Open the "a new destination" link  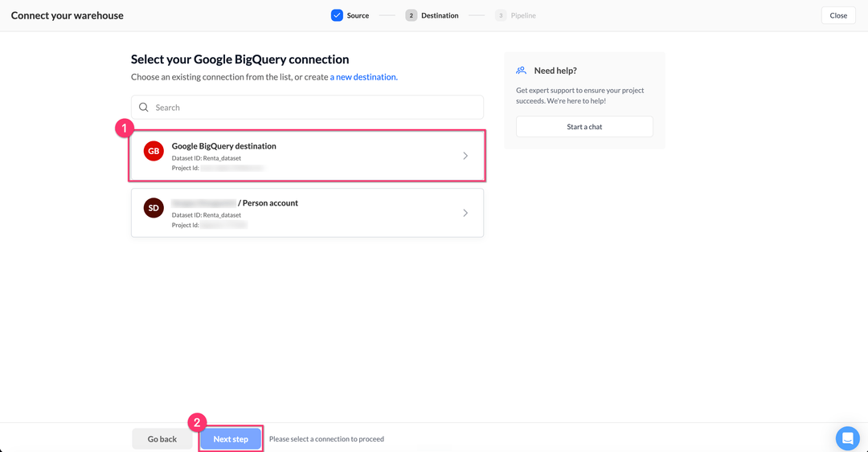coord(364,77)
